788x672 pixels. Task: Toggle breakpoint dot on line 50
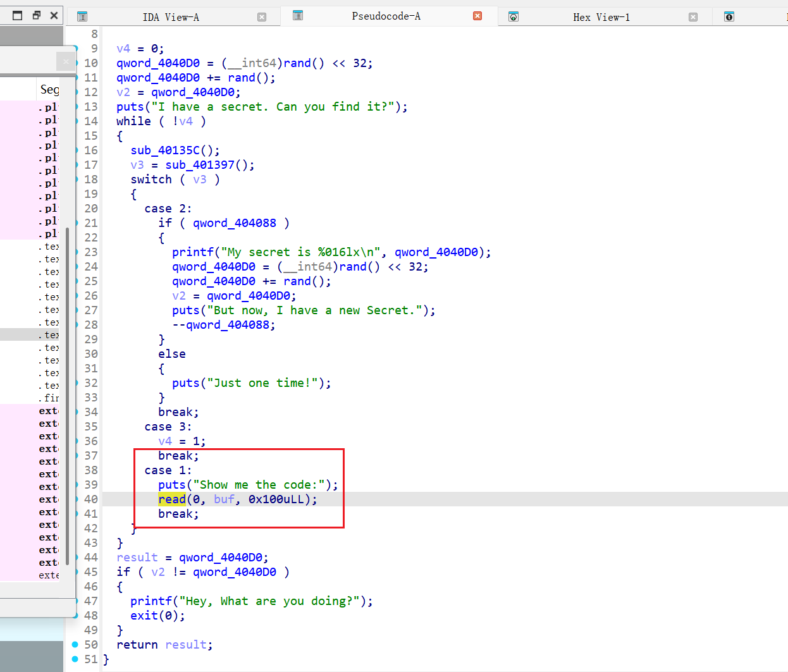[x=75, y=645]
